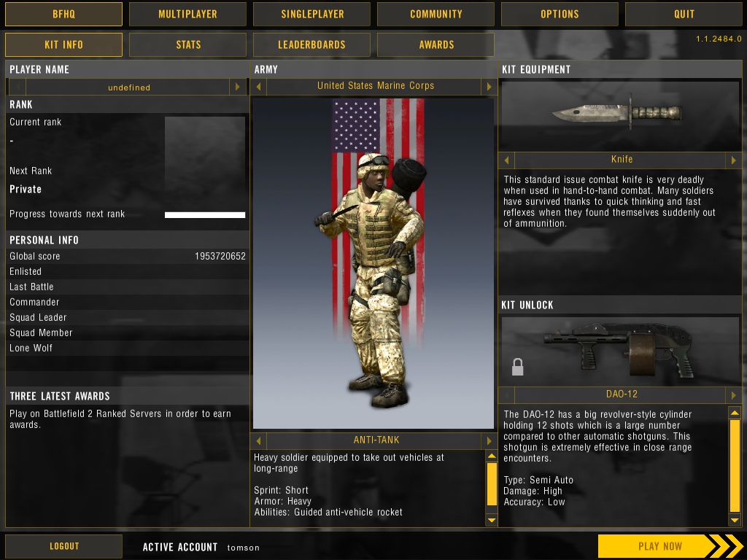Open the Multiplayer menu

(x=187, y=14)
